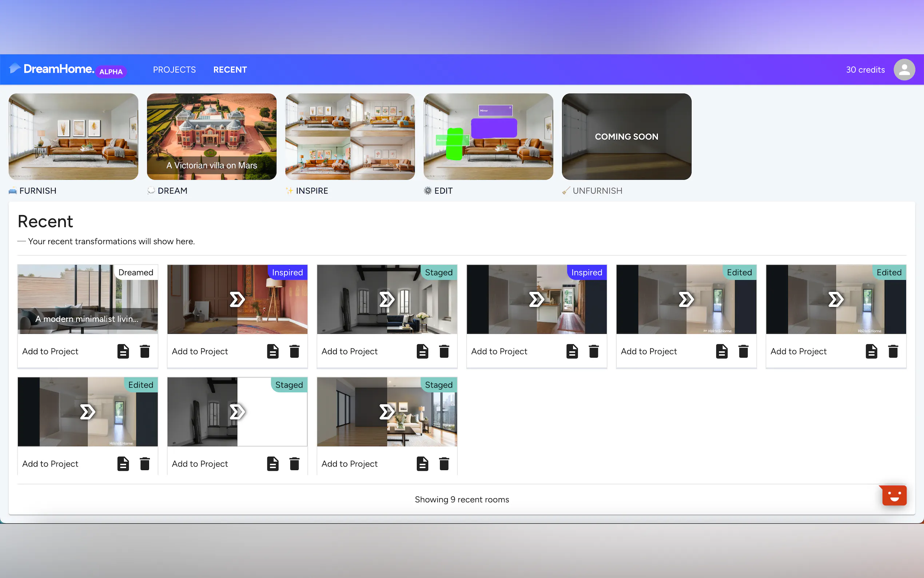
Task: Click document icon on first Edited card
Action: pos(721,351)
